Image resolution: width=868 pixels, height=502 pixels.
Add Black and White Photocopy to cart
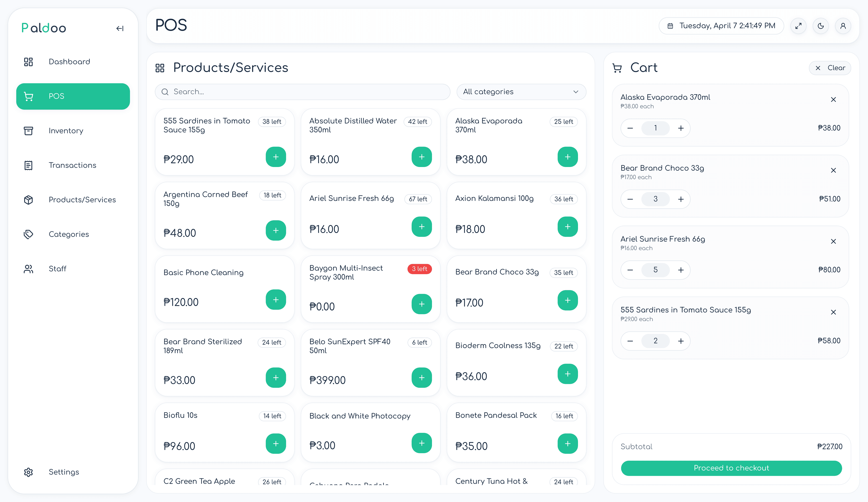[422, 443]
